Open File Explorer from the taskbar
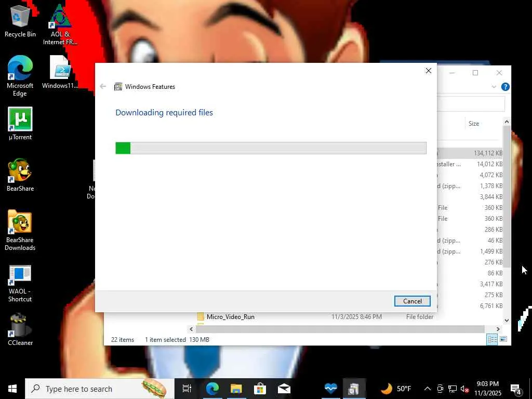 coord(236,389)
